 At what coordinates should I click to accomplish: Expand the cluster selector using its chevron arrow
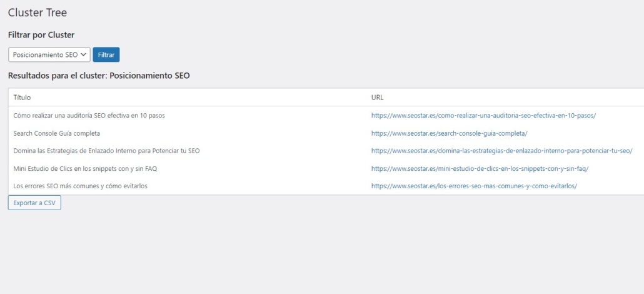pos(84,55)
